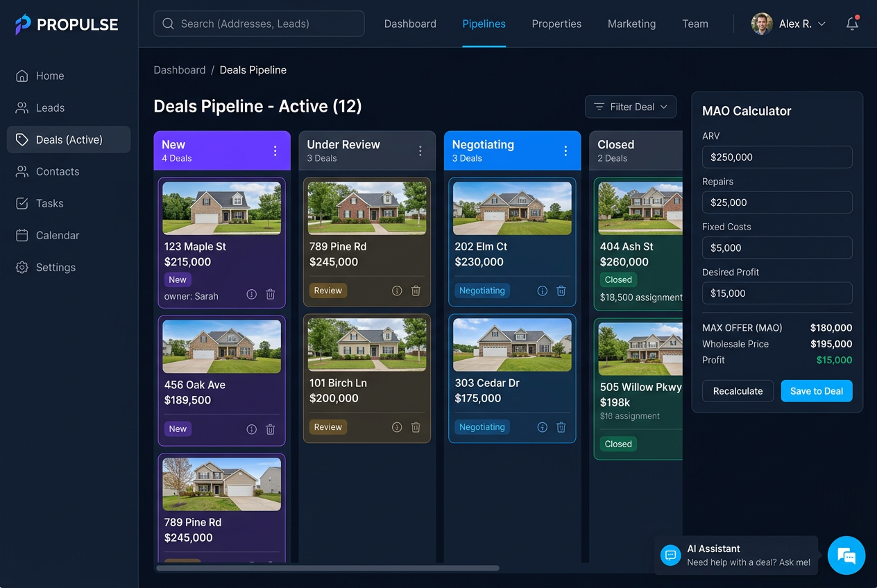Click the ARV input field
Screen dimensions: 877x588
click(x=777, y=157)
